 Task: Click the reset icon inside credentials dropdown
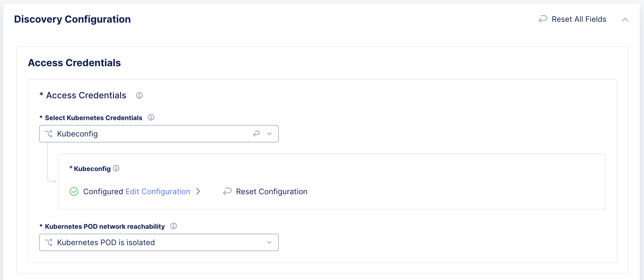256,134
